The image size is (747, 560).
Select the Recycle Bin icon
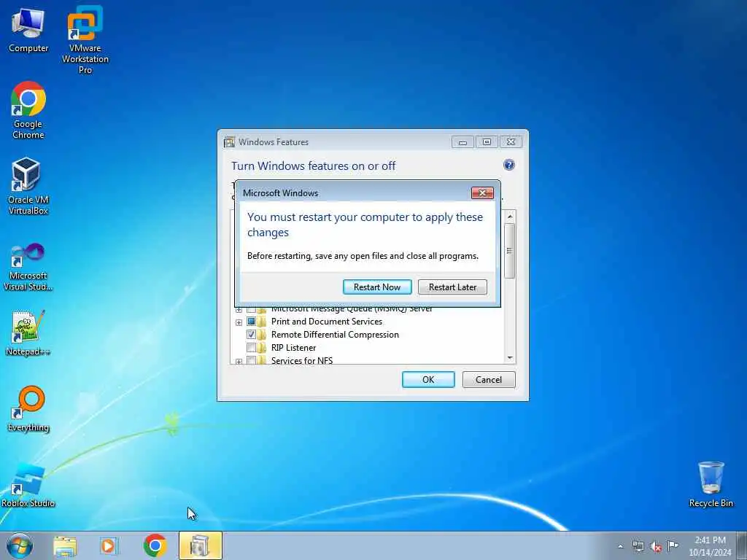[711, 484]
